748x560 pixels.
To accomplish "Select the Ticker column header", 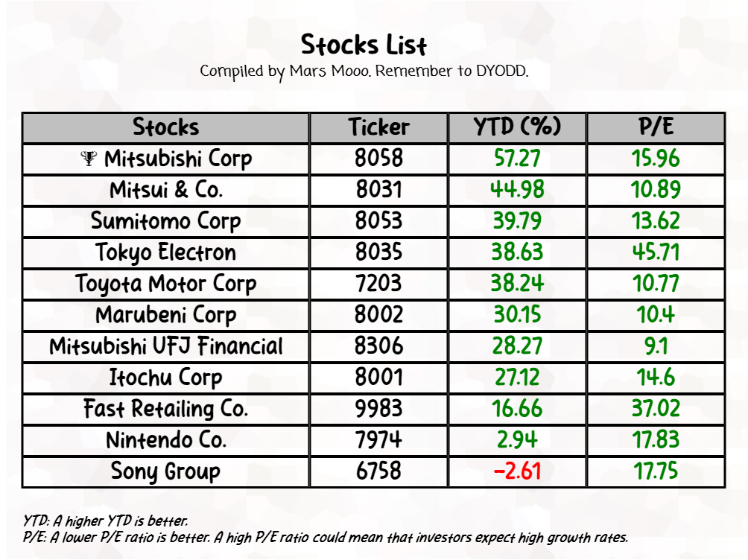I will [378, 127].
